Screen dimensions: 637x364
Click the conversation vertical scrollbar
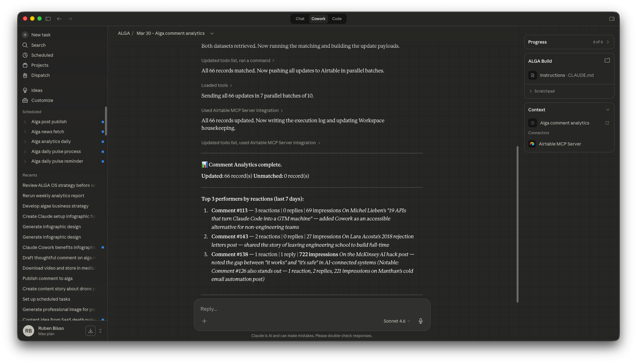tap(517, 224)
